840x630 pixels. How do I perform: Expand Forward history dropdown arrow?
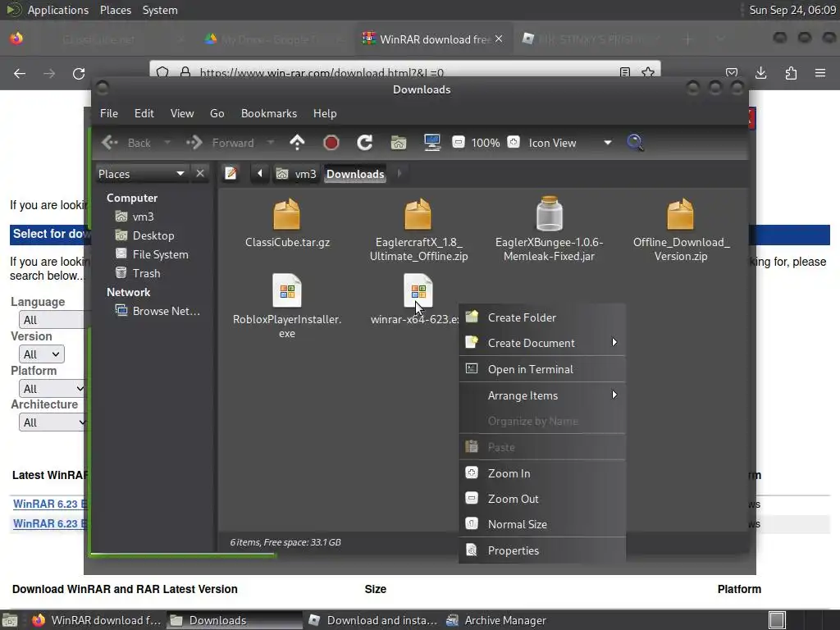(271, 143)
